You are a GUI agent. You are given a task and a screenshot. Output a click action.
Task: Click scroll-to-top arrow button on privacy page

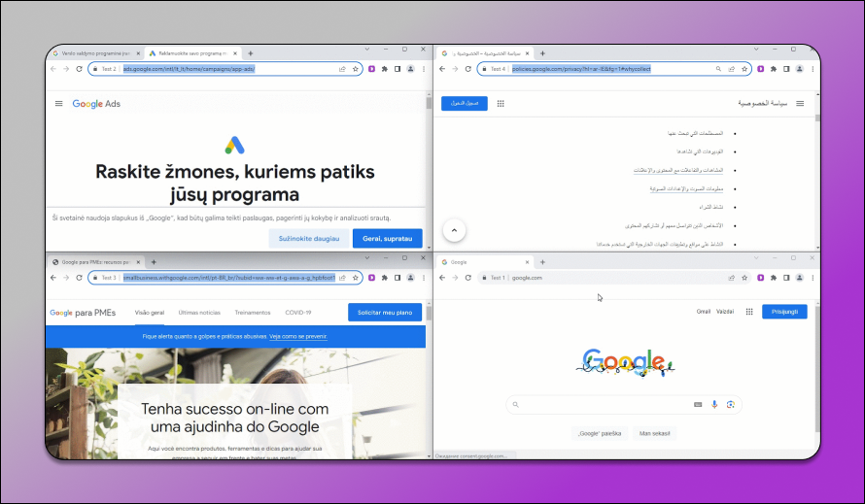[454, 230]
